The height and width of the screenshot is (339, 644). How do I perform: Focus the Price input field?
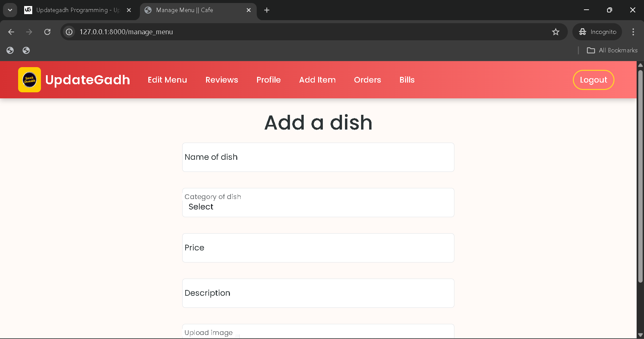[x=318, y=248]
